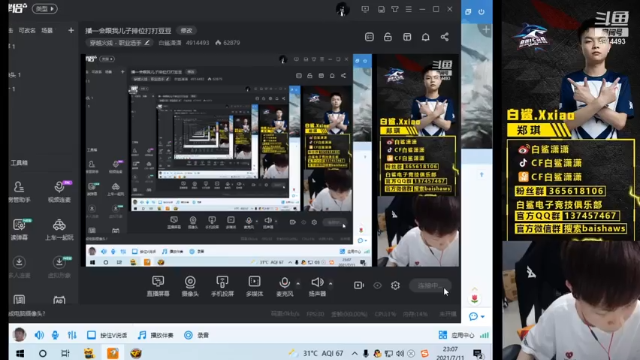Open the 类型 type dropdown pill

pos(44,9)
